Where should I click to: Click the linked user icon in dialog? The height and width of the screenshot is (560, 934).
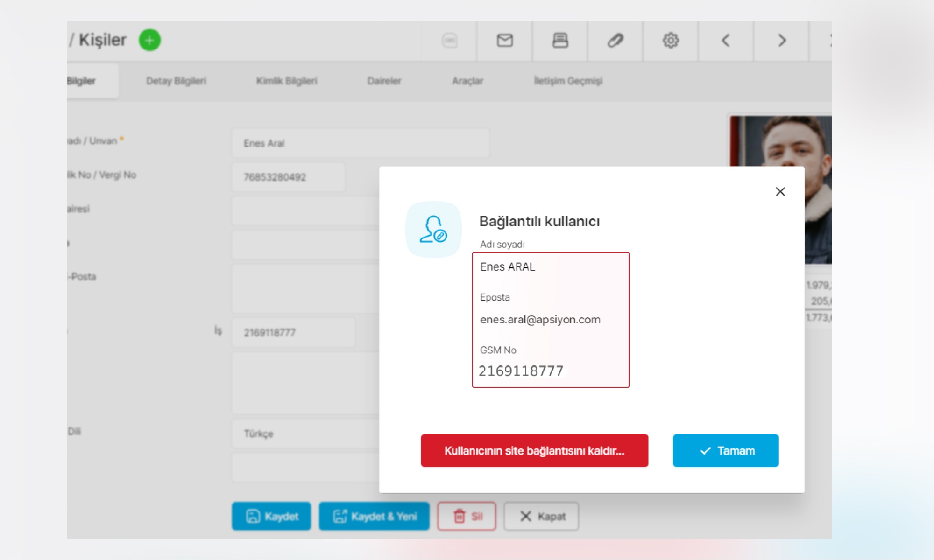pyautogui.click(x=433, y=229)
